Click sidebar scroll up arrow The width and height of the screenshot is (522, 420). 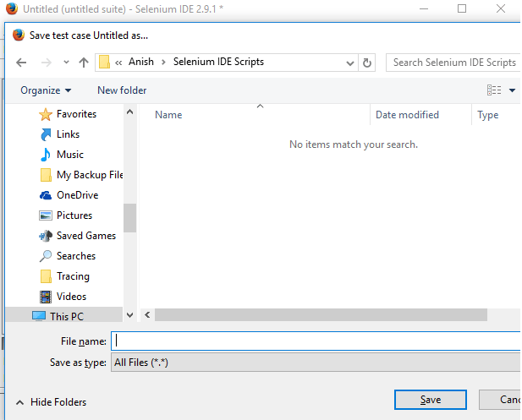(129, 112)
